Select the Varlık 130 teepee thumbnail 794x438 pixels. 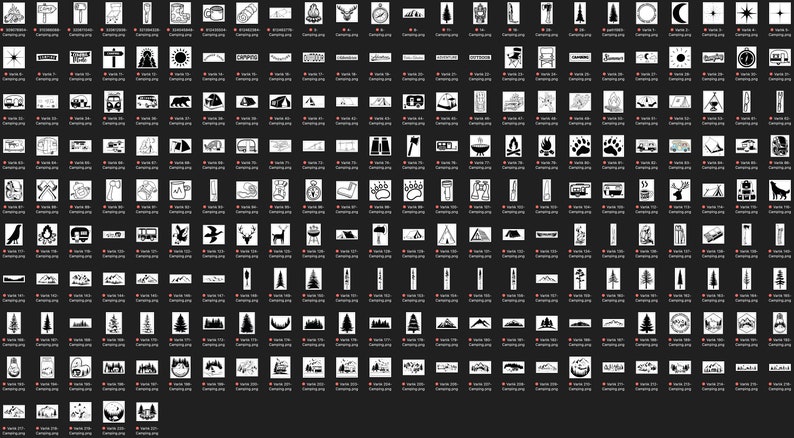coord(447,234)
